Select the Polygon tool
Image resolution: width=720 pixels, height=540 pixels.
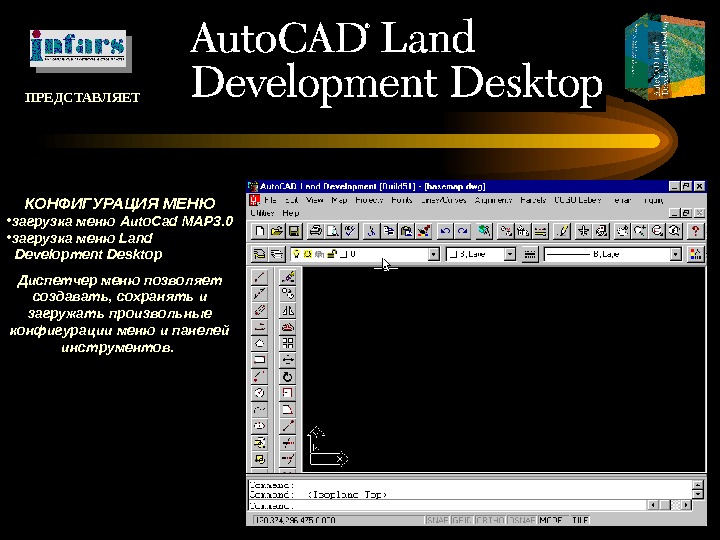pos(259,343)
